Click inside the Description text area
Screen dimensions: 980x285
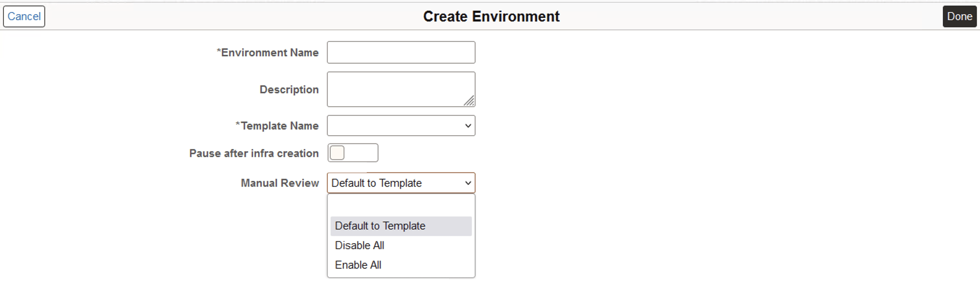tap(400, 89)
